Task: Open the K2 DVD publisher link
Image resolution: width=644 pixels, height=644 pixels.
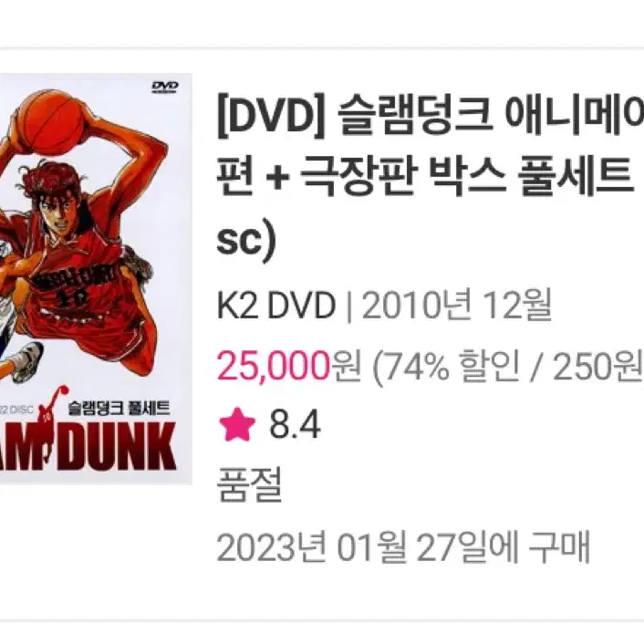Action: click(276, 306)
